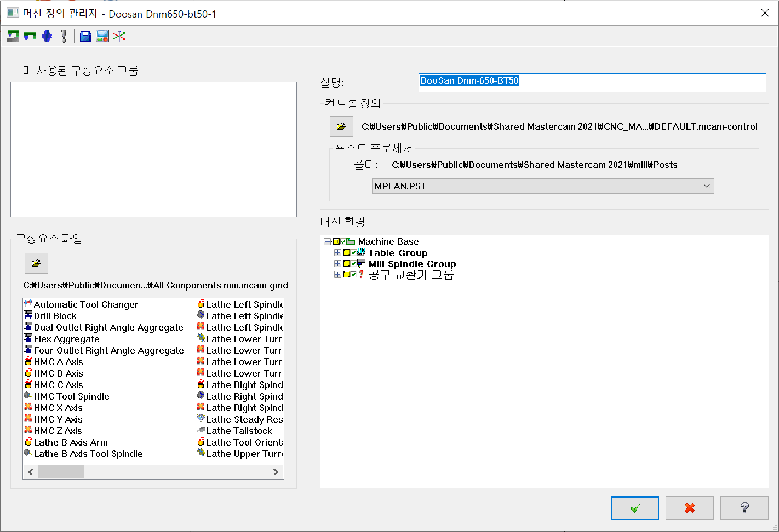
Task: Select HMC B Axis component
Action: [54, 373]
